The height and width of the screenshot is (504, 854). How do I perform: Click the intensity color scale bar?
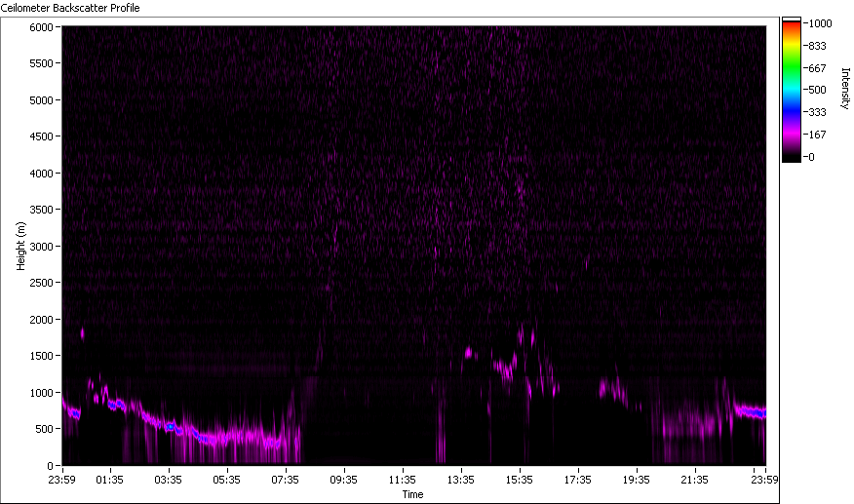pos(792,90)
